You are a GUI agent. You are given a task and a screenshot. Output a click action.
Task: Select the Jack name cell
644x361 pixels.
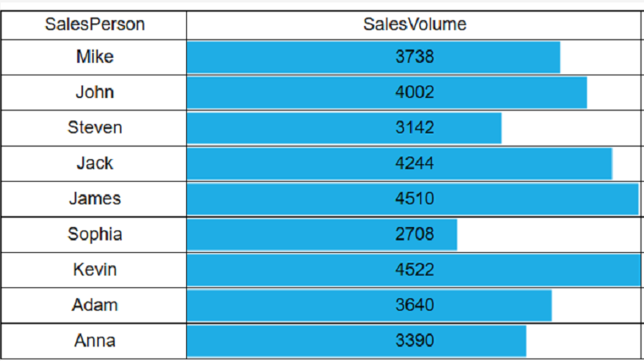pos(94,163)
